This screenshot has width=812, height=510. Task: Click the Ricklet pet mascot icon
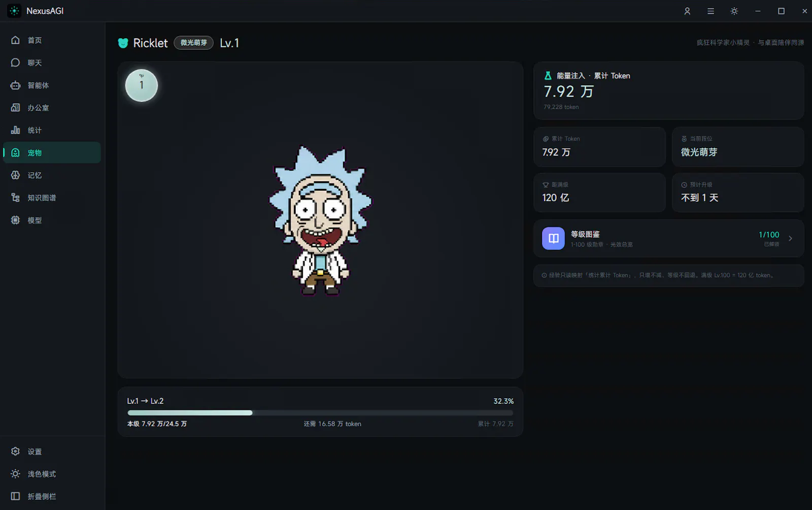123,43
